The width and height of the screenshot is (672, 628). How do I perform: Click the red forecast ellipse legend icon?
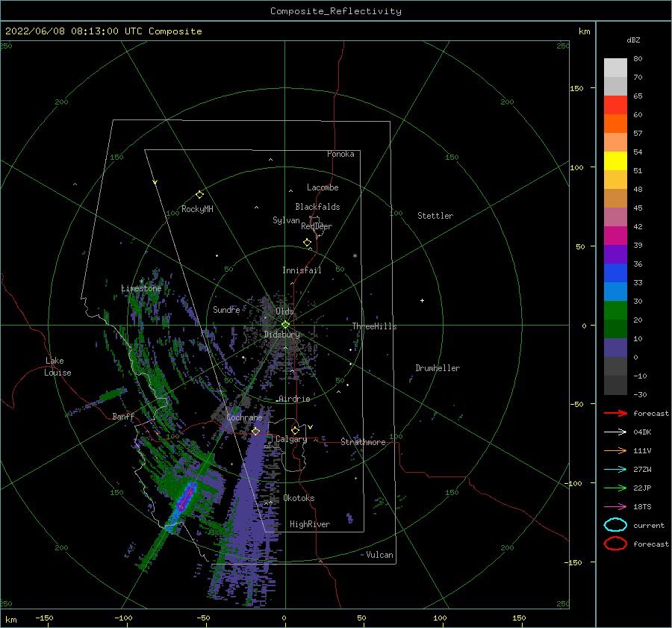click(615, 544)
